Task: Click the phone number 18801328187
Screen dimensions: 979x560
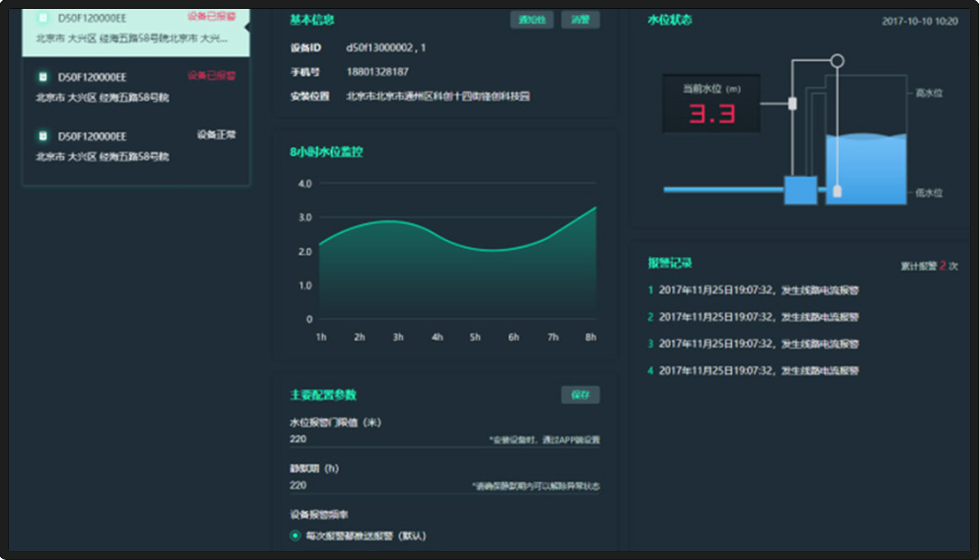Action: (x=377, y=72)
